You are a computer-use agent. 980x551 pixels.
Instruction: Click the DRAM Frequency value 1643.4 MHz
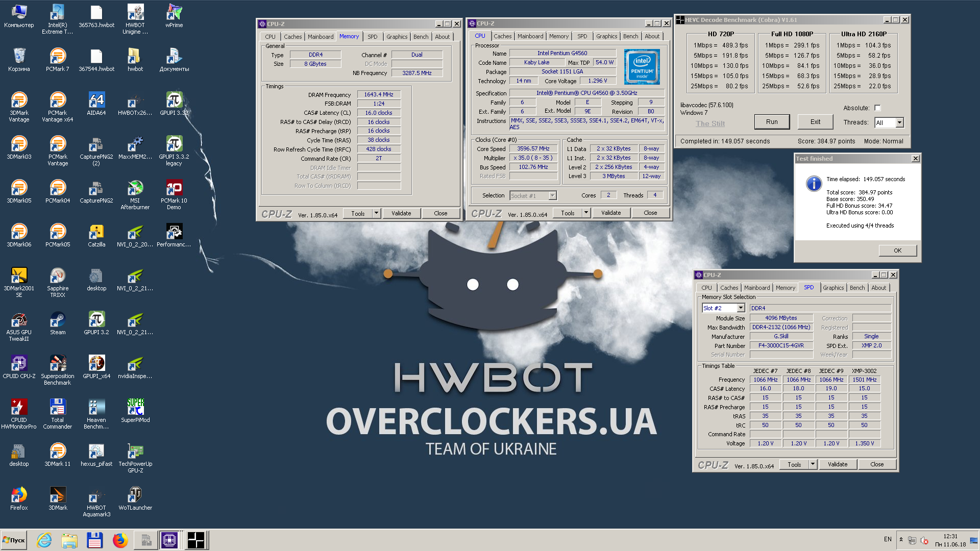tap(378, 95)
